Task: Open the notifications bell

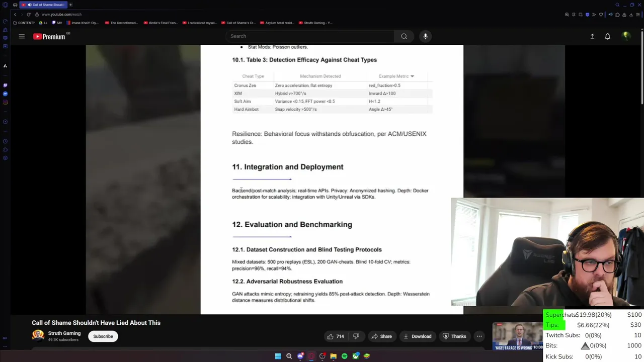Action: tap(607, 36)
